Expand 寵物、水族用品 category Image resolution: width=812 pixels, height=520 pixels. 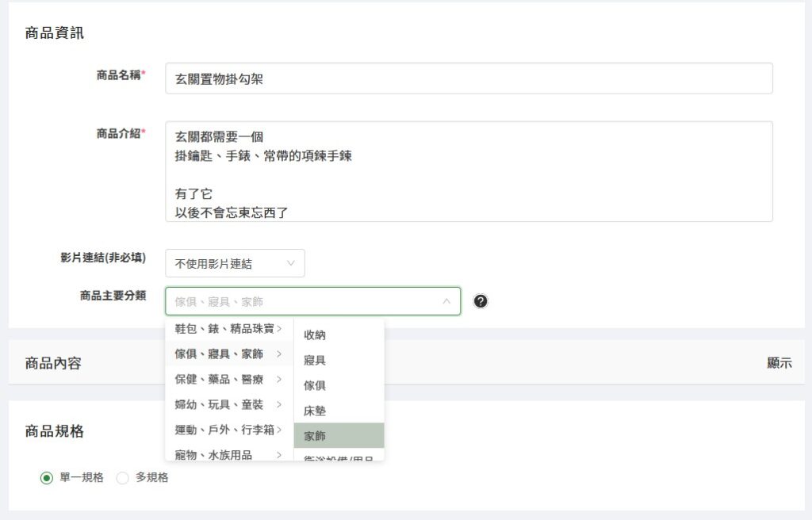[x=228, y=454]
